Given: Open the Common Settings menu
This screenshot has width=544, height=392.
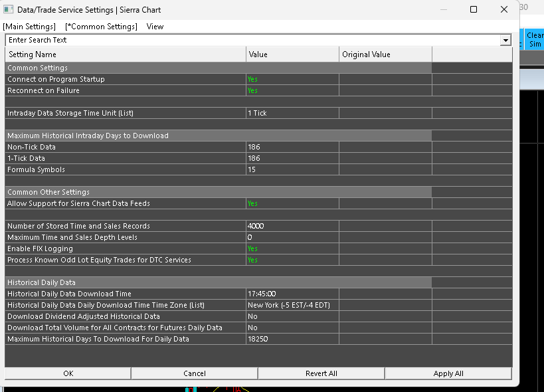Looking at the screenshot, I should (x=101, y=27).
